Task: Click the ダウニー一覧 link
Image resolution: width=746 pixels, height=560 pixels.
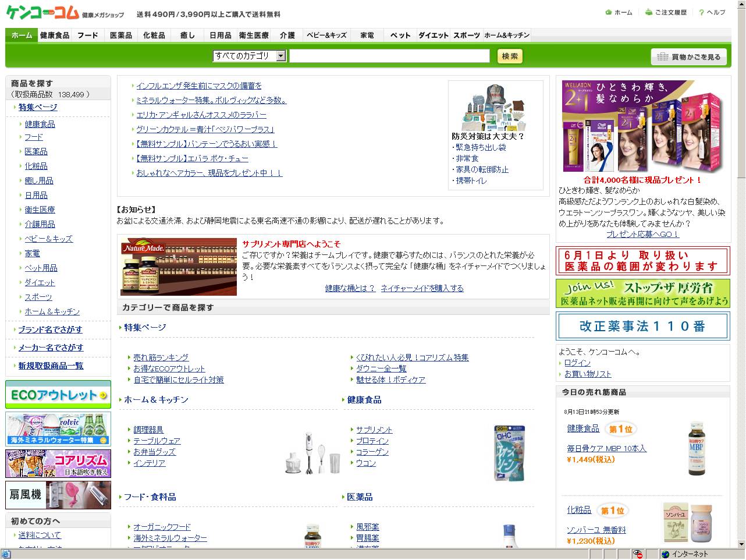Action: click(x=382, y=368)
